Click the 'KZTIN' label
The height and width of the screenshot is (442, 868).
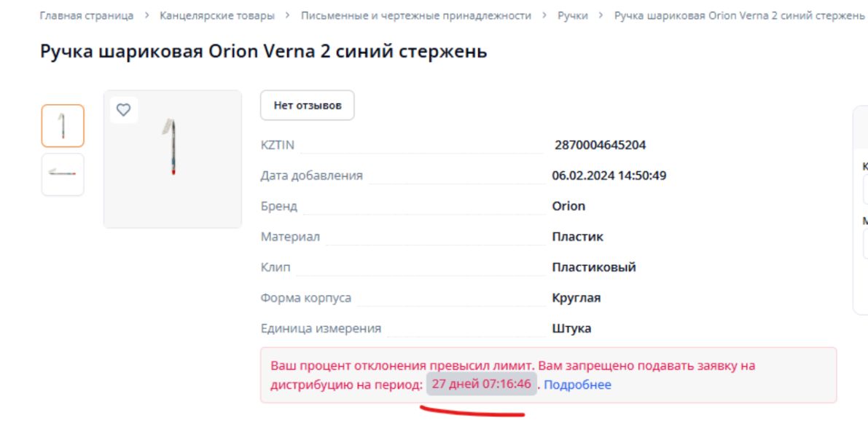278,145
